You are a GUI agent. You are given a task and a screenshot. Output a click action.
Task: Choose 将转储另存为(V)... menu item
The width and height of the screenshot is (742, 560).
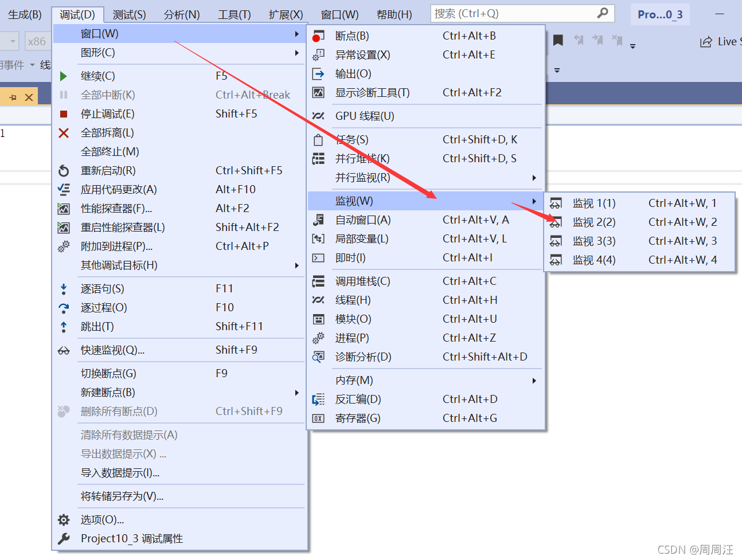(179, 496)
